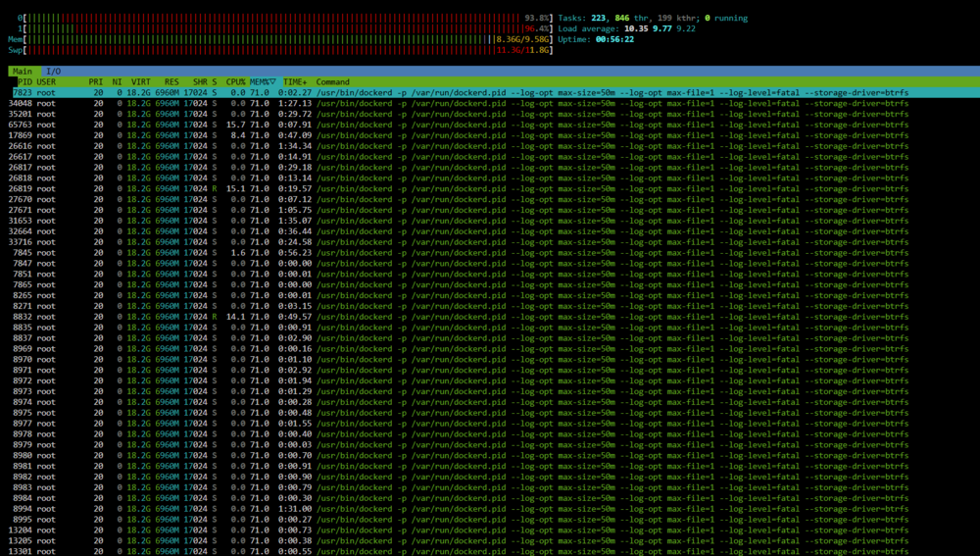Sort by the USER column header

pyautogui.click(x=46, y=82)
